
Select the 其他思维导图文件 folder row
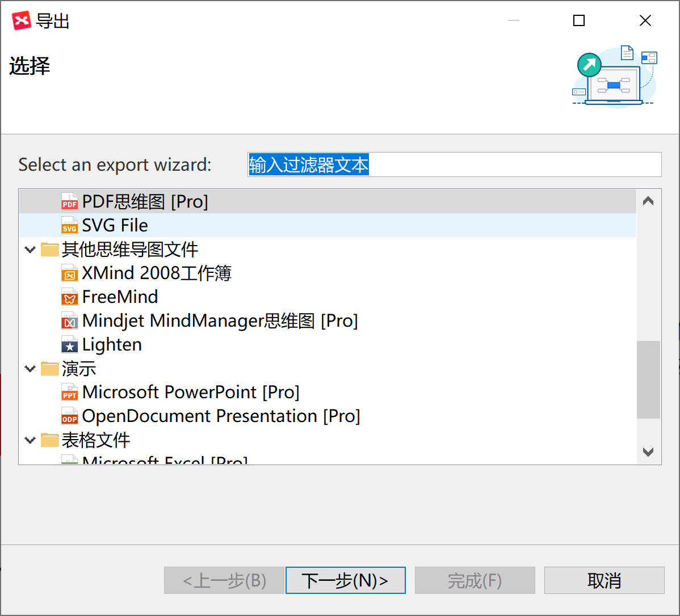click(328, 249)
